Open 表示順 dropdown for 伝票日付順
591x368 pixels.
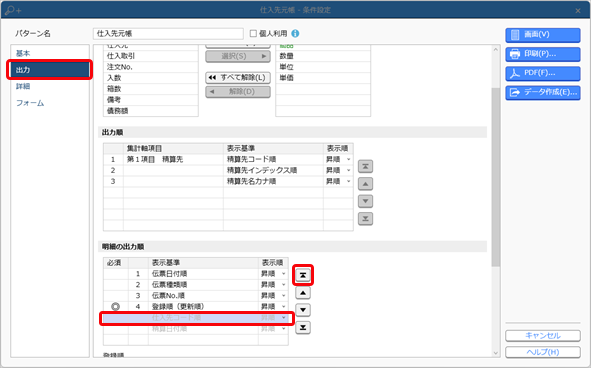(x=284, y=274)
